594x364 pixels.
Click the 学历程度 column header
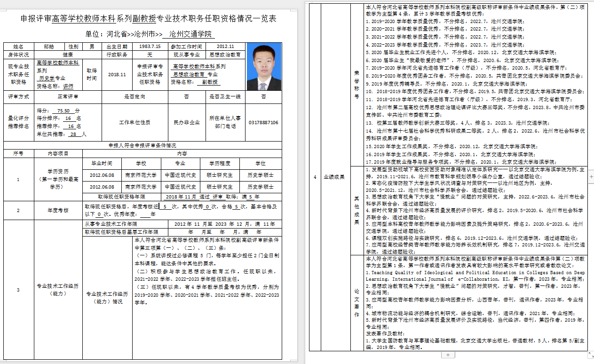(x=220, y=163)
